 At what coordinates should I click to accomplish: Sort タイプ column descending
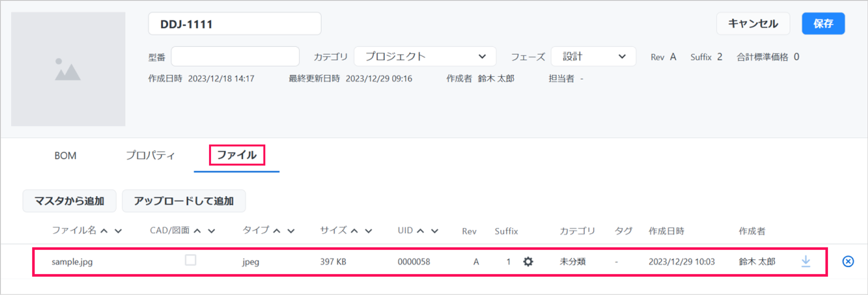(291, 231)
